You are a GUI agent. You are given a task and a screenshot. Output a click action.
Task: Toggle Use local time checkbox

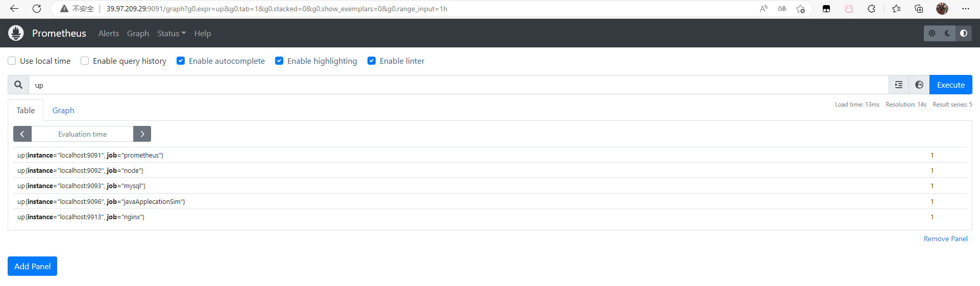coord(12,61)
